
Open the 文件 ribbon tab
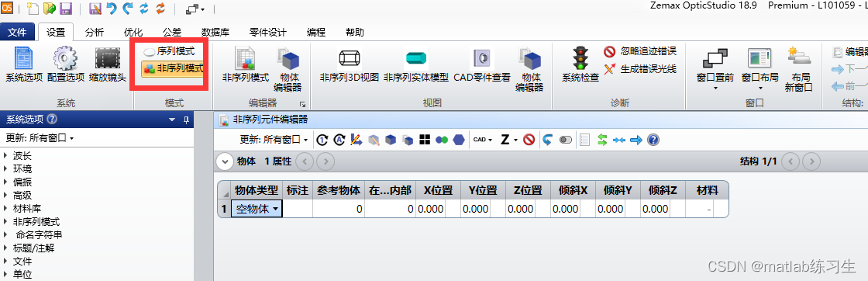(x=17, y=32)
